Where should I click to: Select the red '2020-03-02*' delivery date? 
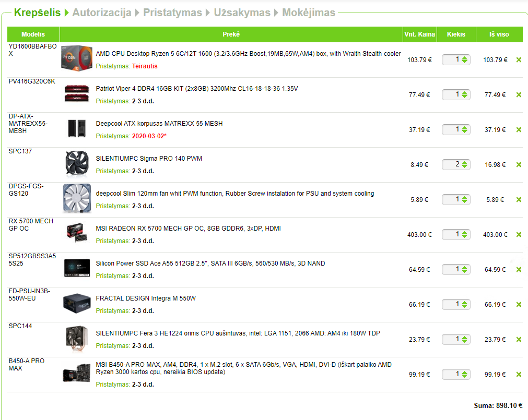149,136
